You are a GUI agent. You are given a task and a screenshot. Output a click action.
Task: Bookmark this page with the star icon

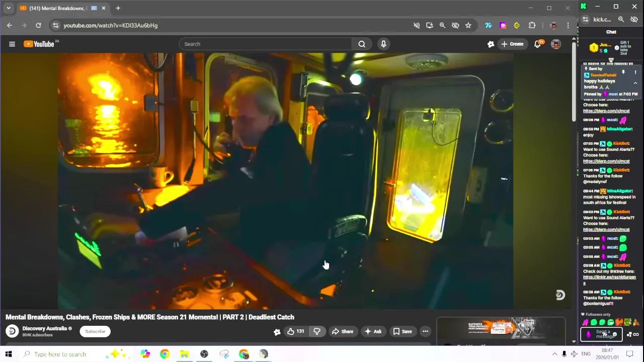click(x=468, y=25)
